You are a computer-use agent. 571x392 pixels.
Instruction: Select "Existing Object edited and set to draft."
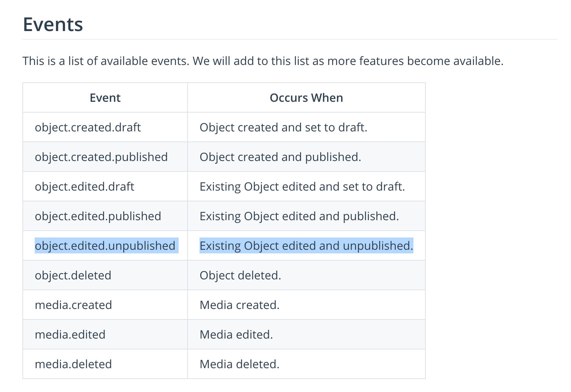tap(302, 187)
